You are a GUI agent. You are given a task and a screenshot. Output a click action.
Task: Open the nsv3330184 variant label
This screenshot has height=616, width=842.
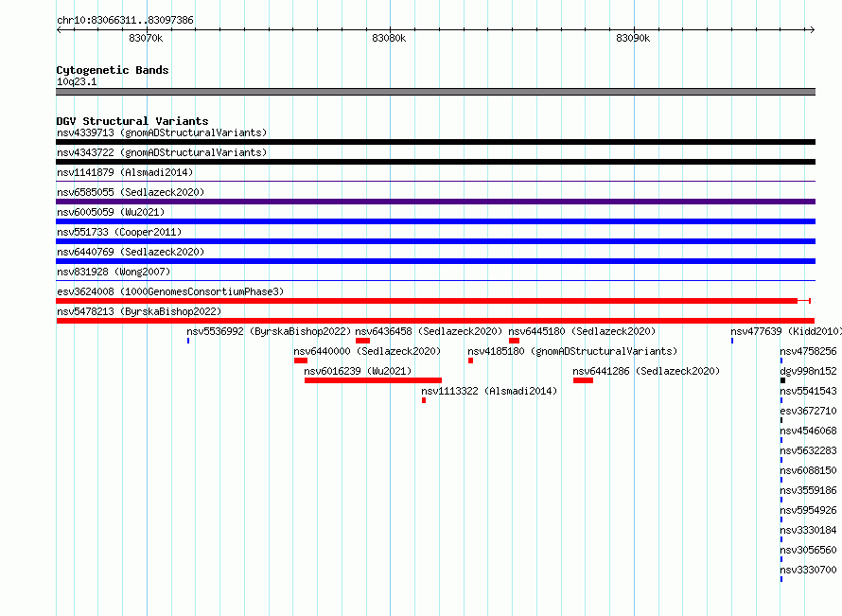tap(808, 530)
